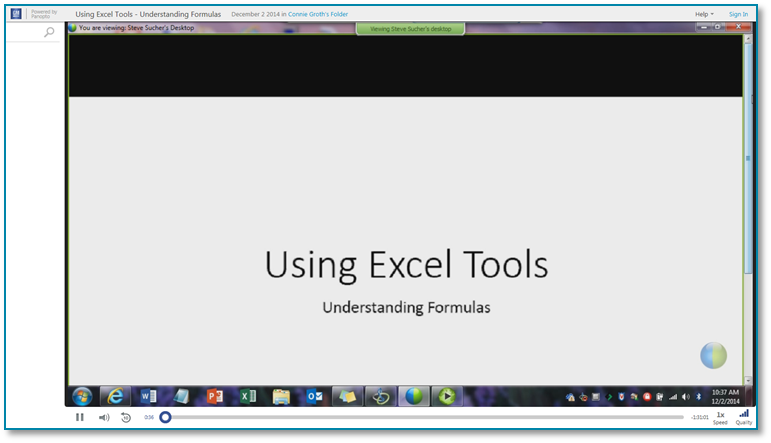Open File Explorer folder icon in taskbar

pos(281,396)
